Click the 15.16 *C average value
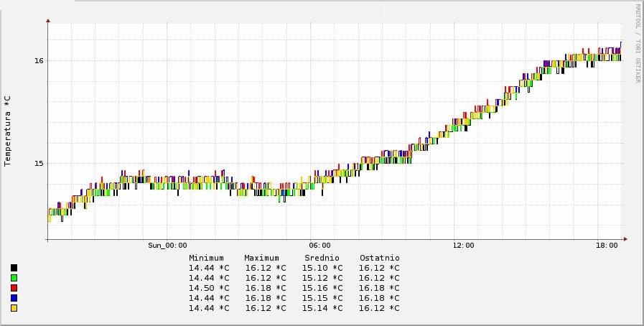 click(x=322, y=288)
